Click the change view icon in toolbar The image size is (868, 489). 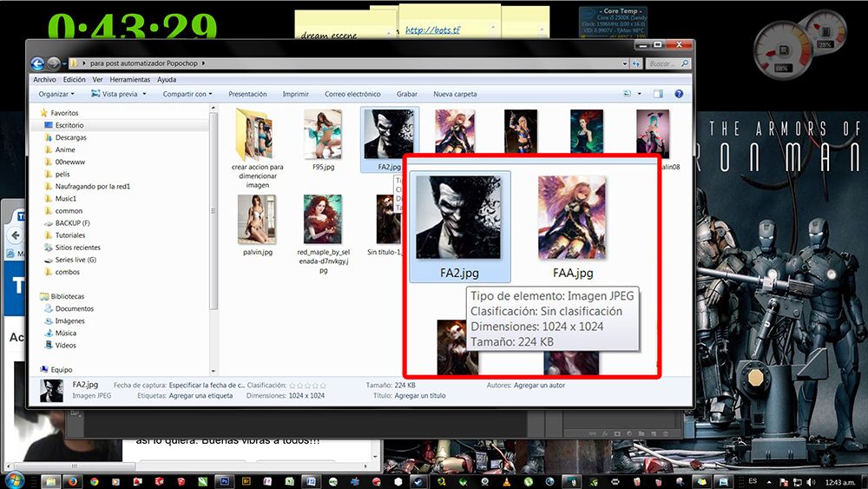click(628, 94)
